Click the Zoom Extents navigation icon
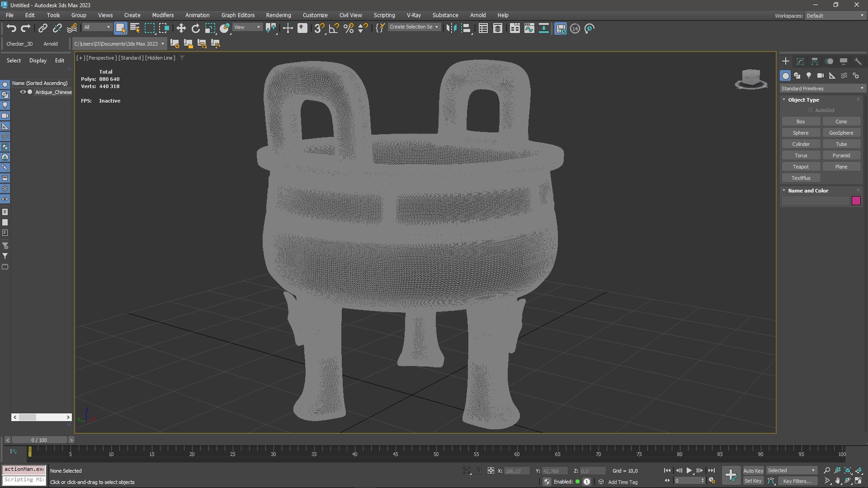This screenshot has width=868, height=488. 848,471
